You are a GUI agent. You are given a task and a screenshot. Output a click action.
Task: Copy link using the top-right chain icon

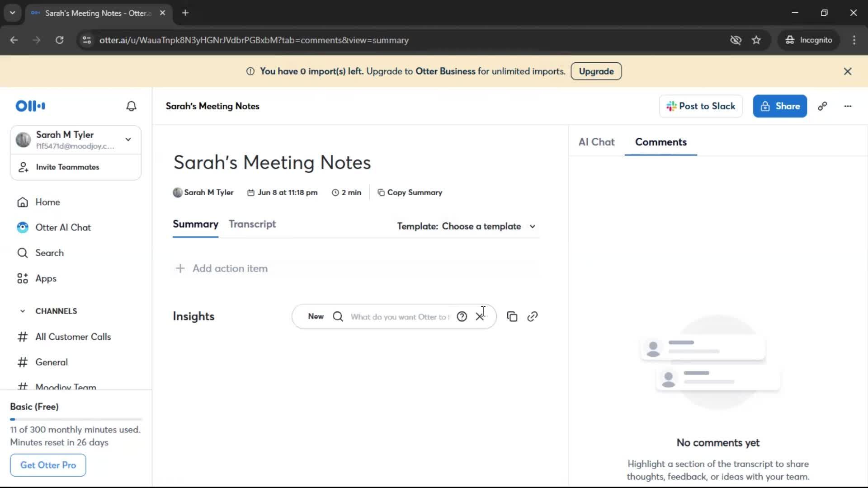pos(822,106)
